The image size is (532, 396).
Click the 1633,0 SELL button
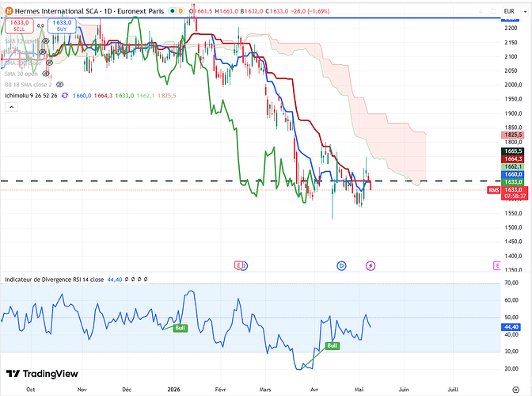coord(19,25)
